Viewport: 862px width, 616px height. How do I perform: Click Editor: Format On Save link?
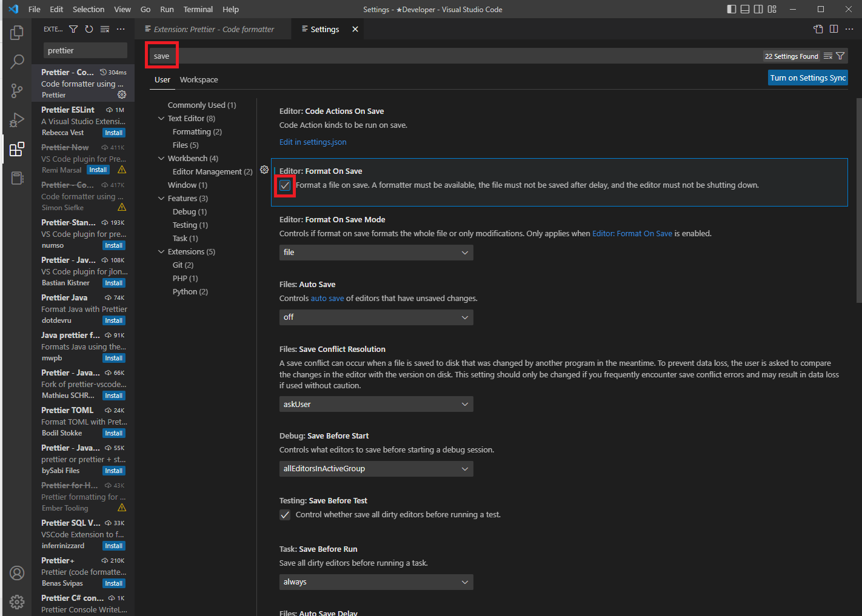[x=632, y=234]
